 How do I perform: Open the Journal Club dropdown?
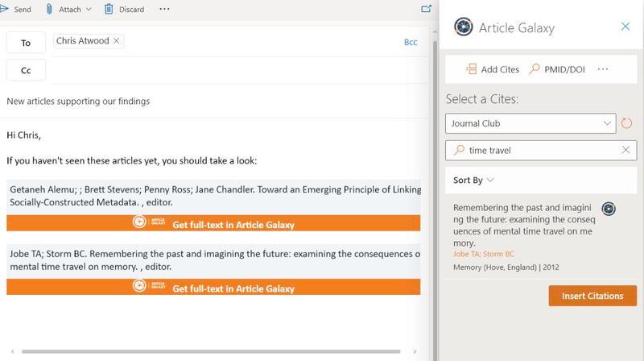coord(530,123)
